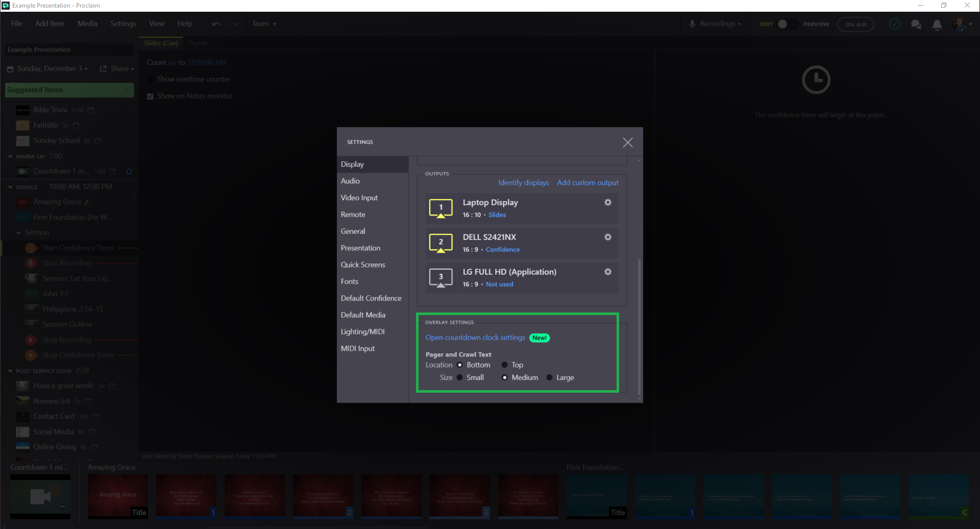Set Pager and Crawl Text location to Top
Screen dimensions: 980x529
coord(504,365)
